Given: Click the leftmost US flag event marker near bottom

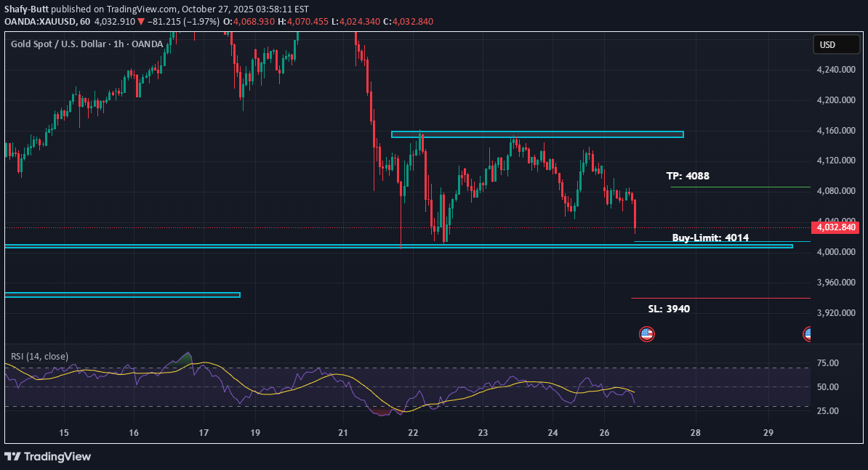Looking at the screenshot, I should click(x=646, y=333).
